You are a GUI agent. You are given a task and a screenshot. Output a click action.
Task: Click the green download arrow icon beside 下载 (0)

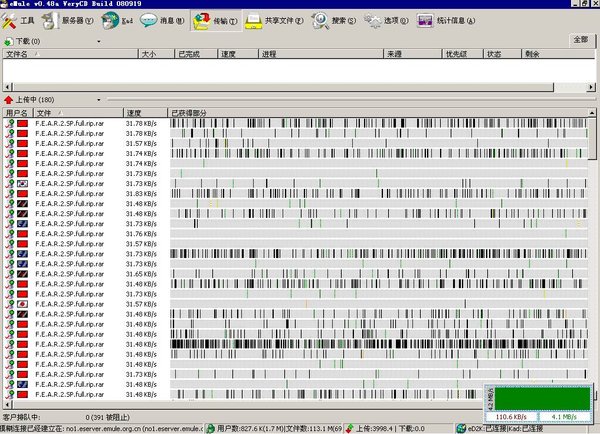tap(8, 41)
